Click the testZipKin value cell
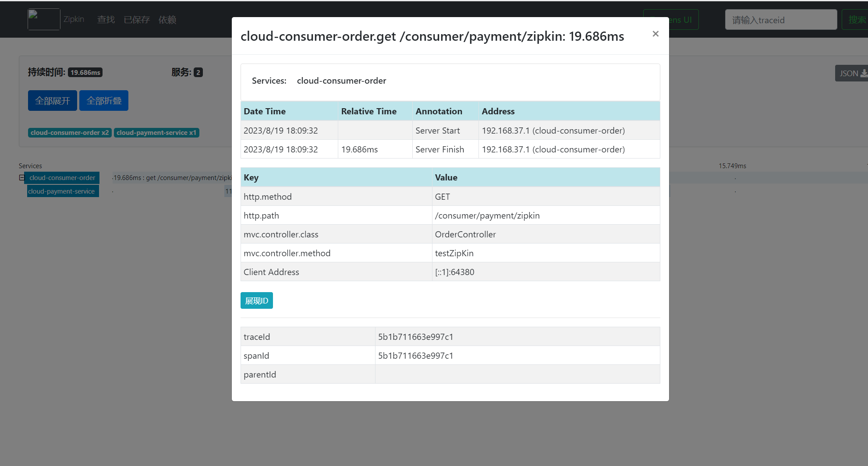Screen dimensions: 868x466 click(546, 253)
